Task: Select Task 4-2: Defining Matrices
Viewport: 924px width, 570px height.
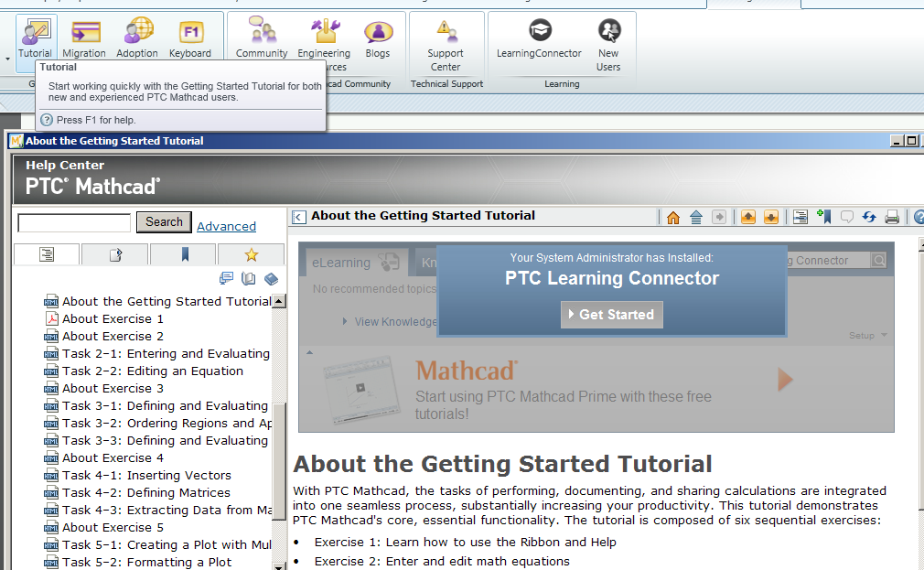Action: click(x=146, y=493)
